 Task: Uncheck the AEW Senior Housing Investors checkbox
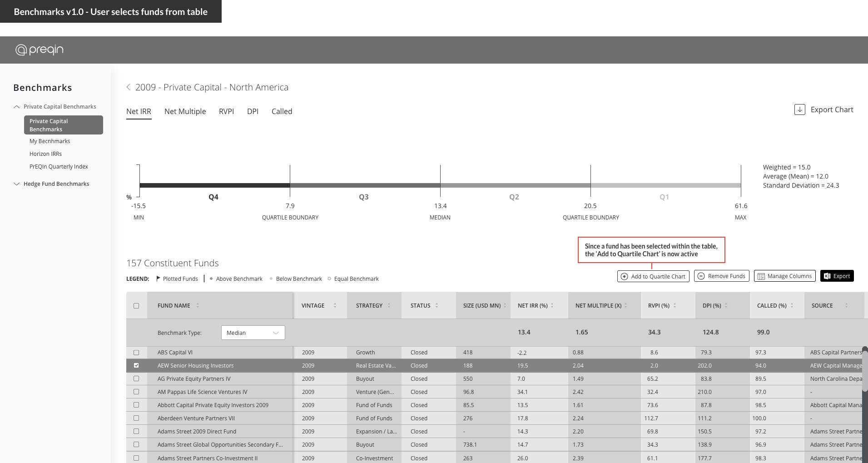pos(136,365)
